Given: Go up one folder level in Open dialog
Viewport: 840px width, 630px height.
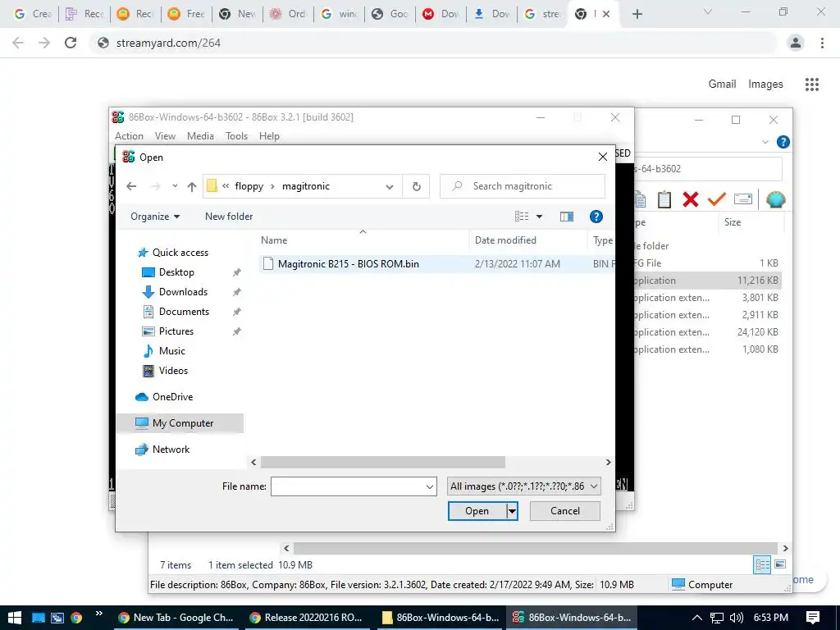Looking at the screenshot, I should [192, 186].
